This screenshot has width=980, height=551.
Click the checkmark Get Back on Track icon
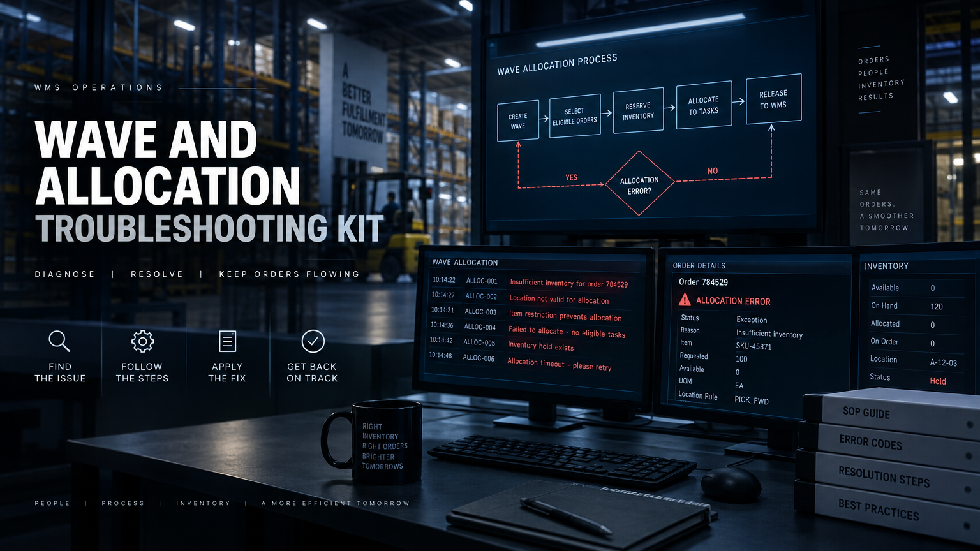point(313,341)
